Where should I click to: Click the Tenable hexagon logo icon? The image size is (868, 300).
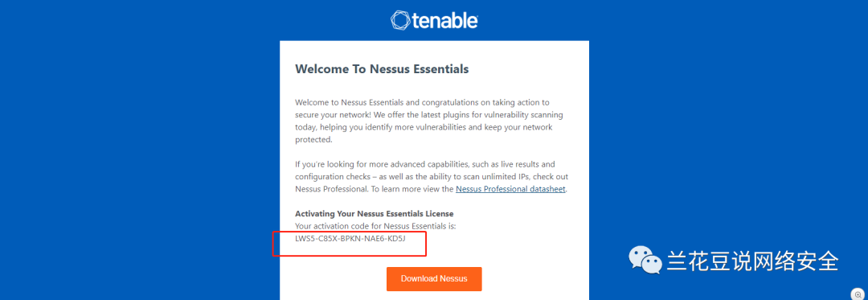[400, 20]
